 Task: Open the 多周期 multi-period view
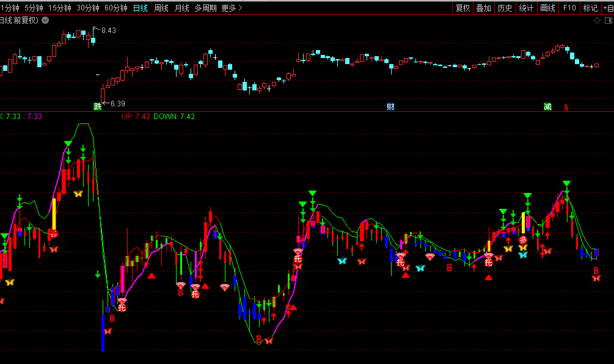click(x=205, y=8)
